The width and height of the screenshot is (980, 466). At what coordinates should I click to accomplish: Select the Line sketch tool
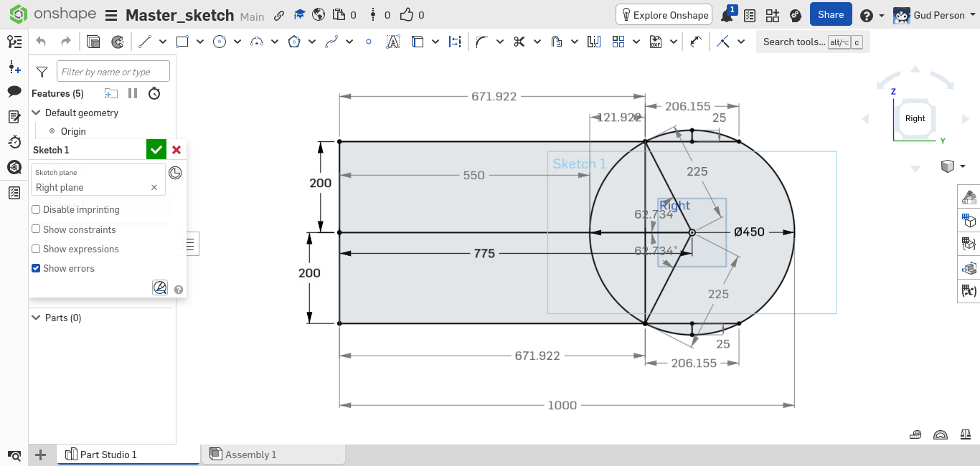point(145,42)
